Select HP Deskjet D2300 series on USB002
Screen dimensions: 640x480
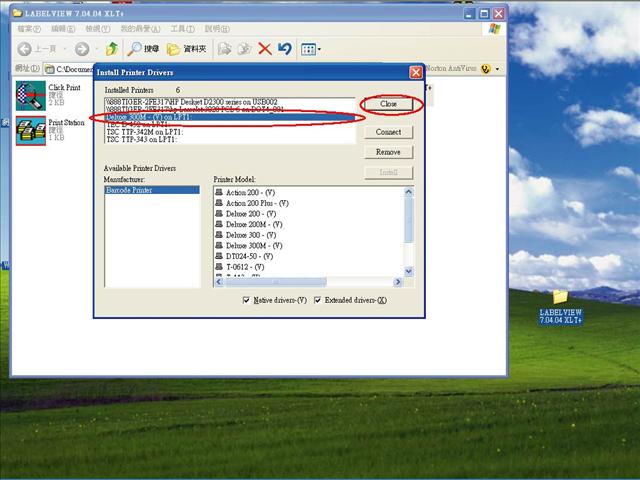coord(230,102)
